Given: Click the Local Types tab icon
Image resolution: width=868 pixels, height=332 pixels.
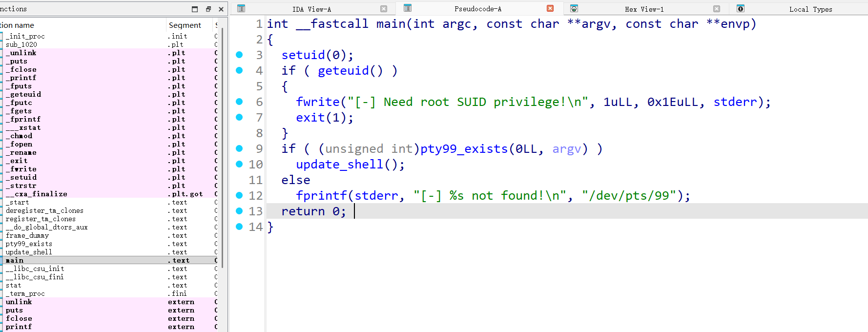Looking at the screenshot, I should 741,9.
